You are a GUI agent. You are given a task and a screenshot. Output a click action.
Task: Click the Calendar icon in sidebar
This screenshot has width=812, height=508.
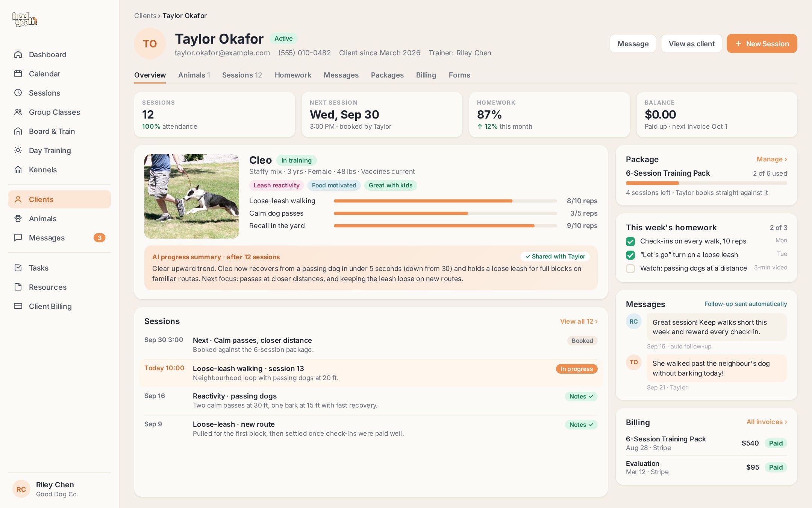click(x=18, y=74)
